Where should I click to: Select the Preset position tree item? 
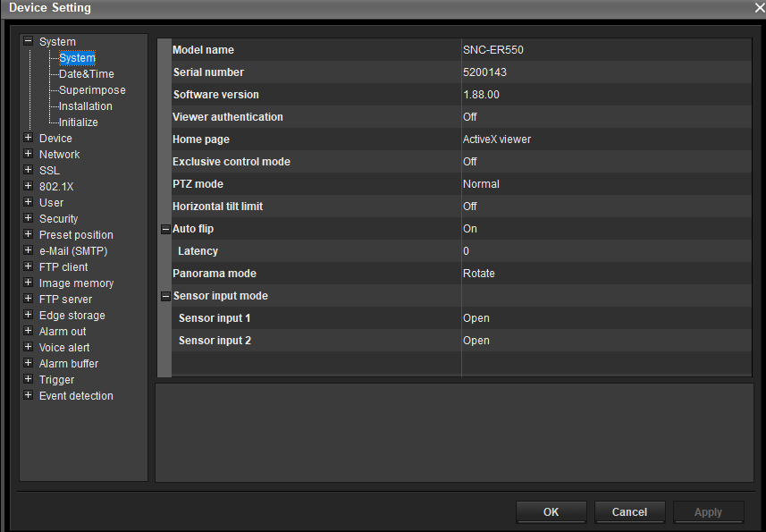(x=76, y=235)
